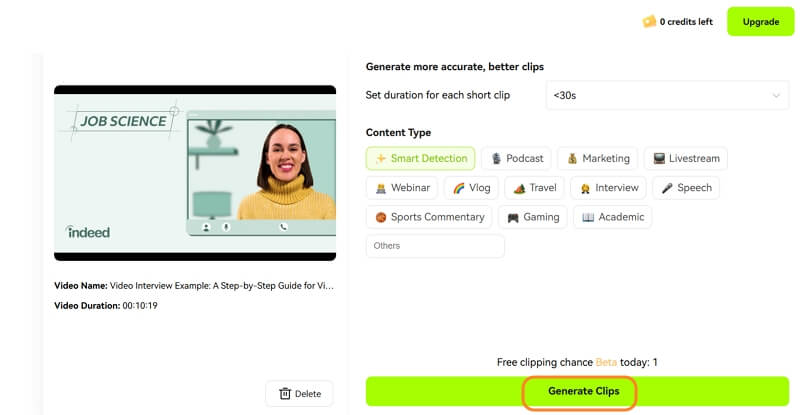Select Marketing content type
Viewport: 800px width, 415px height.
[x=597, y=158]
